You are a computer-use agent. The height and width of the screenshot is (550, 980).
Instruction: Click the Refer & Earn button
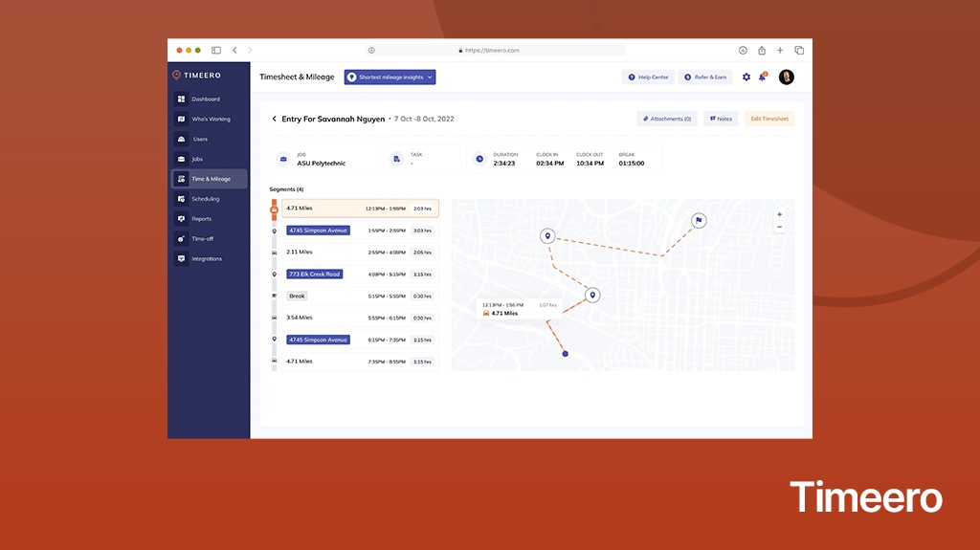point(705,77)
